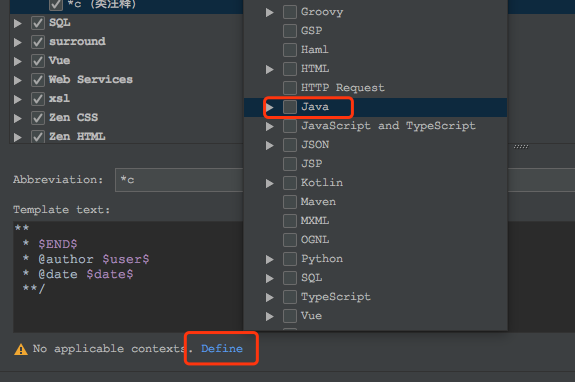The width and height of the screenshot is (575, 382).
Task: Uncheck the *c template checkbox
Action: tap(56, 5)
